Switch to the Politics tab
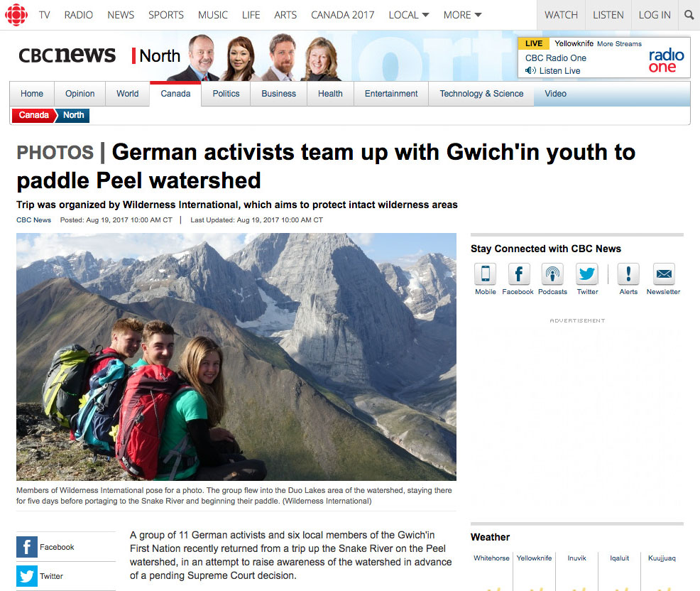The width and height of the screenshot is (700, 591). point(226,93)
